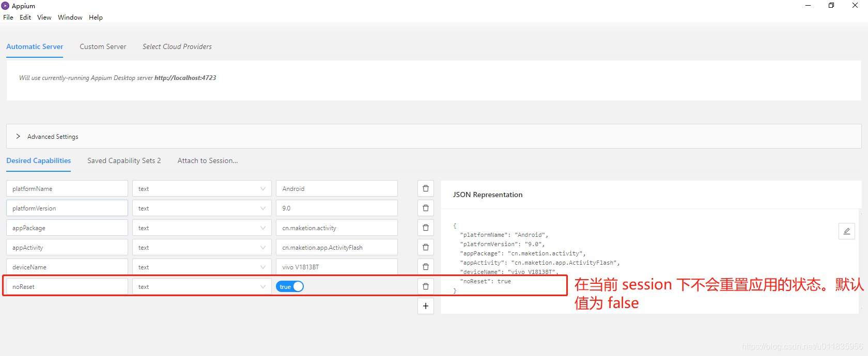Toggle the noReset true switch
The image size is (868, 356).
[290, 286]
